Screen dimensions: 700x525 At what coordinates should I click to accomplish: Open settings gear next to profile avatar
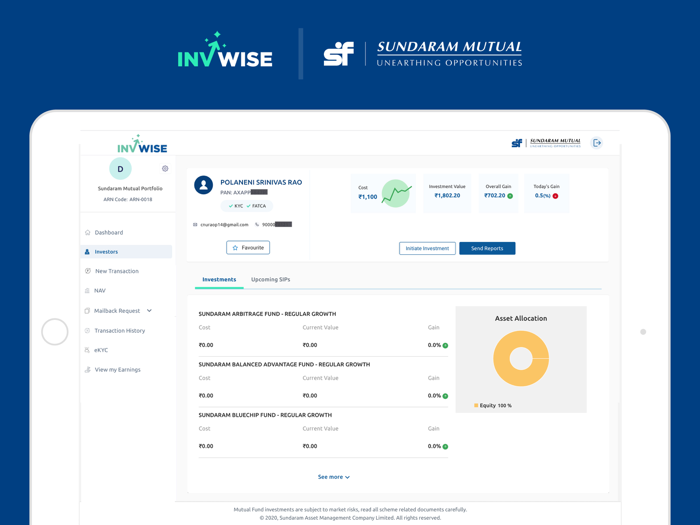point(165,168)
